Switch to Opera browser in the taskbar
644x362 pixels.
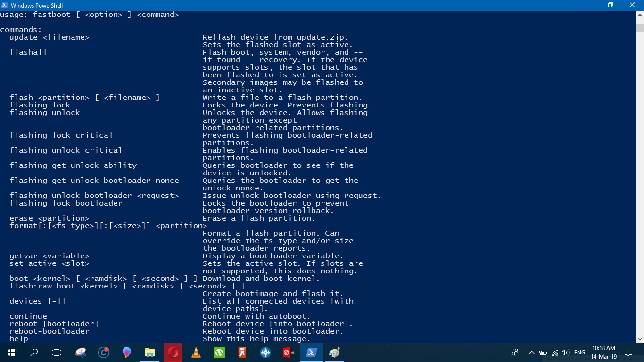point(173,352)
